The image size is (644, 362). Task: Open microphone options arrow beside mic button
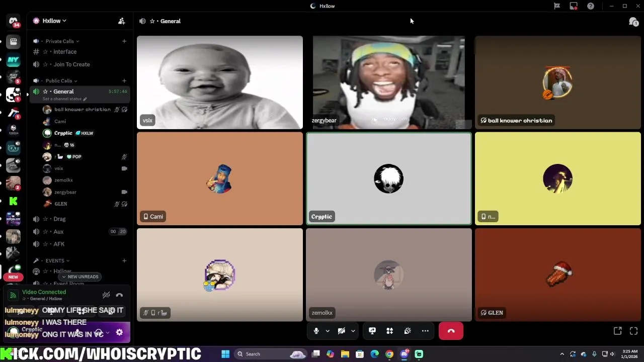(x=328, y=331)
